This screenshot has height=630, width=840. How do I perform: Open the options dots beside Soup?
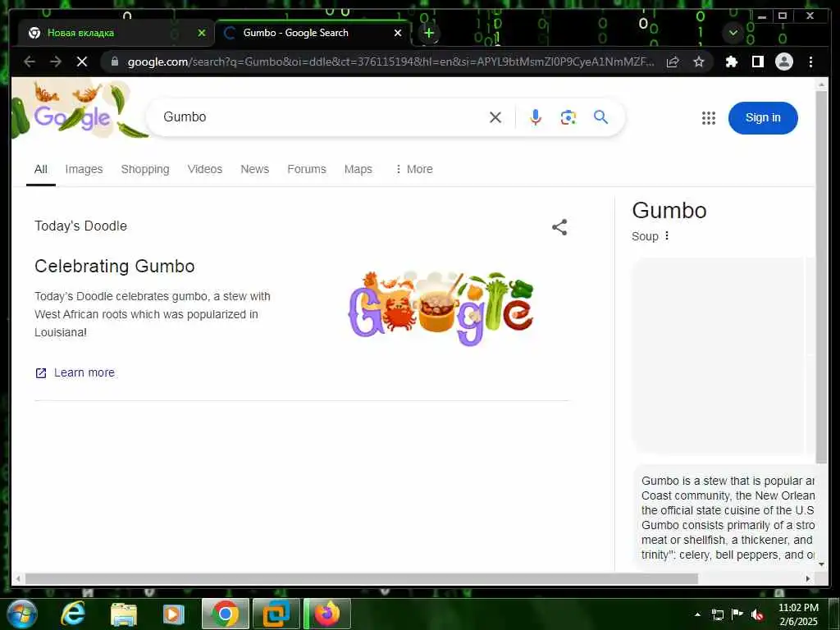click(x=667, y=235)
